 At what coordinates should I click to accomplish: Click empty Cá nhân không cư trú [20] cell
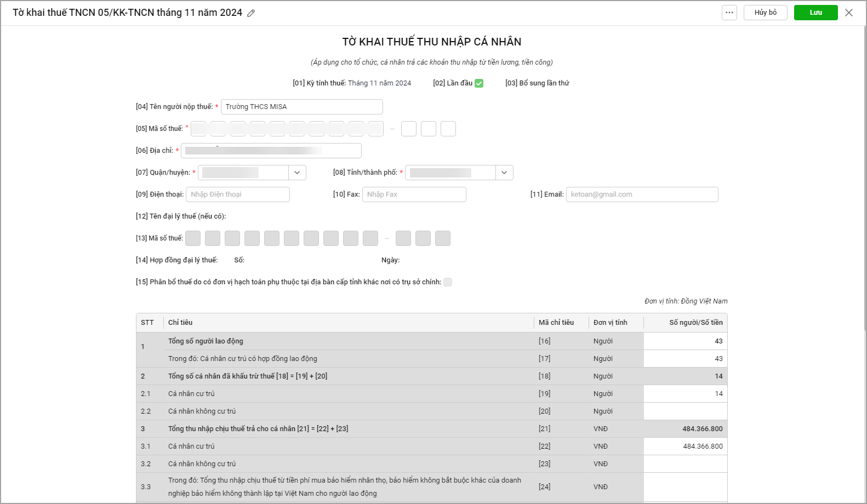pyautogui.click(x=685, y=411)
